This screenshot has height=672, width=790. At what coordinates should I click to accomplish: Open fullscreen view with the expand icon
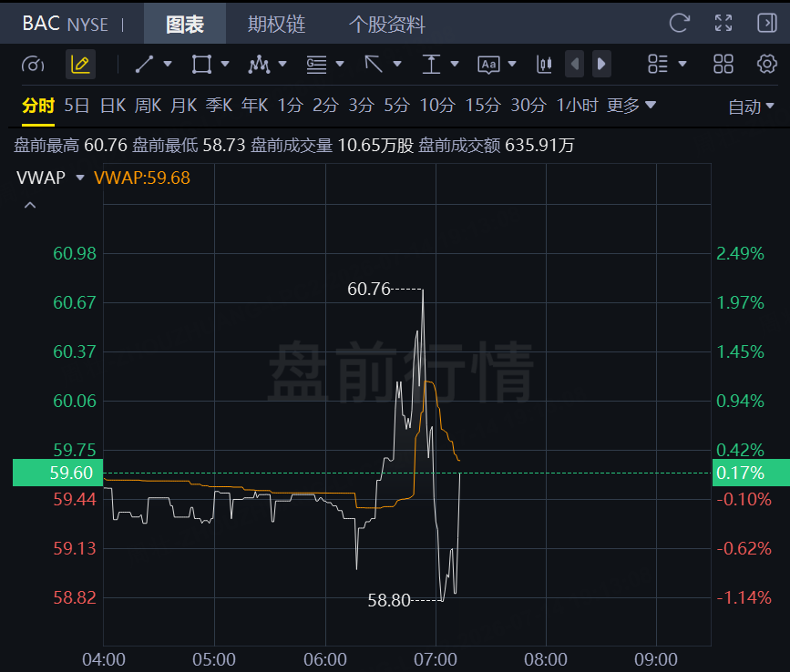723,23
